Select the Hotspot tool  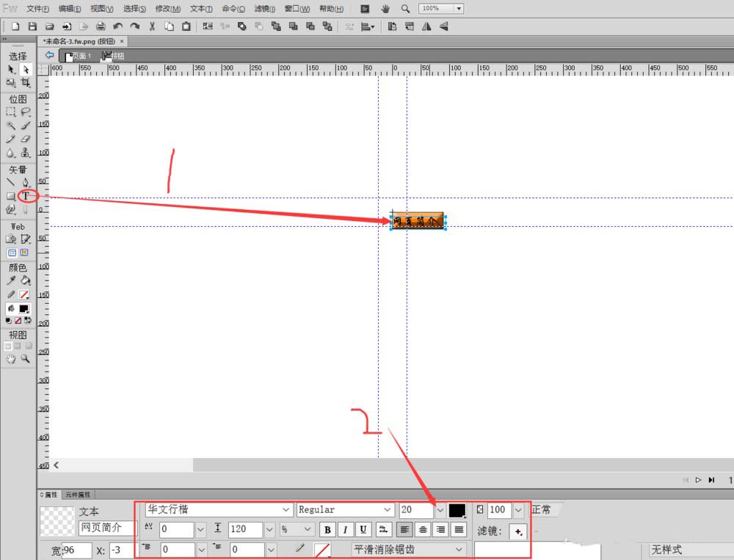pos(11,239)
